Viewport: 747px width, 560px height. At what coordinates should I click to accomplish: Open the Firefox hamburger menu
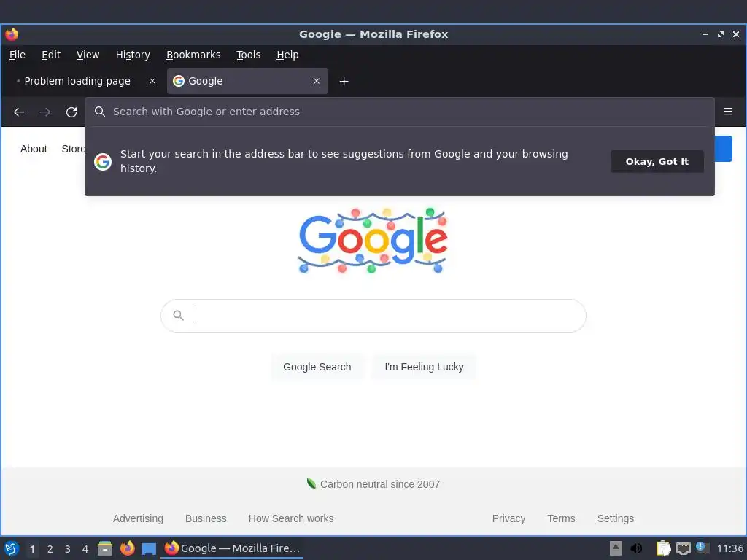[727, 112]
